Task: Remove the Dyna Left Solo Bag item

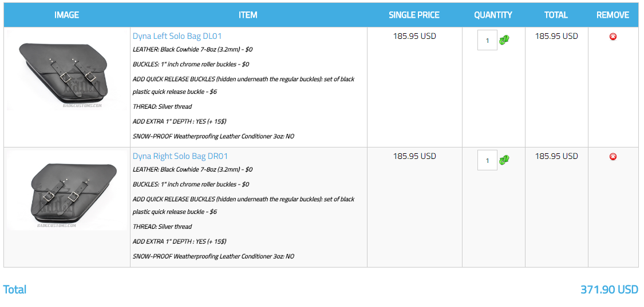Action: point(613,37)
